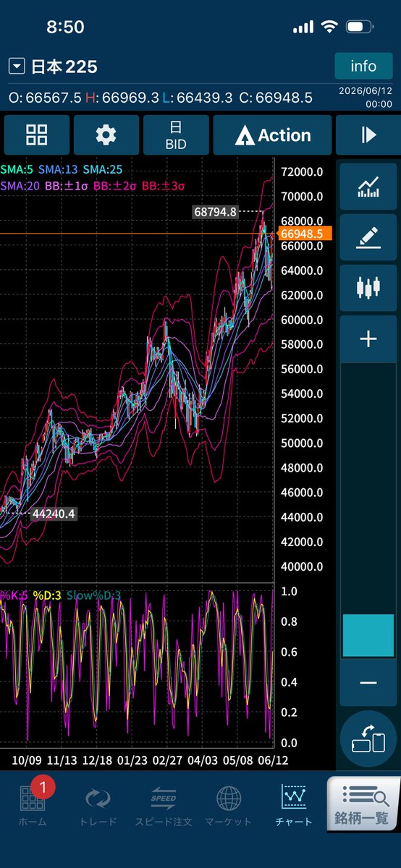Tap the 44240.4 low price label
The image size is (401, 868).
point(53,514)
